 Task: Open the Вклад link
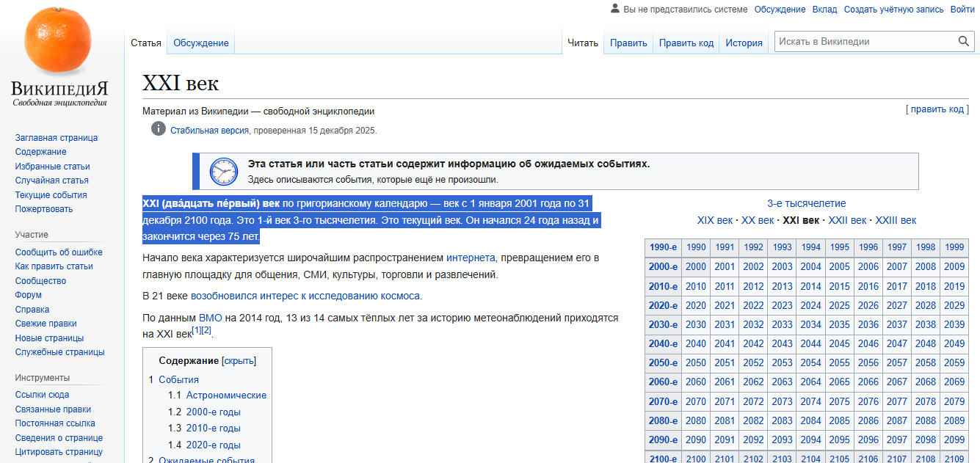(824, 10)
